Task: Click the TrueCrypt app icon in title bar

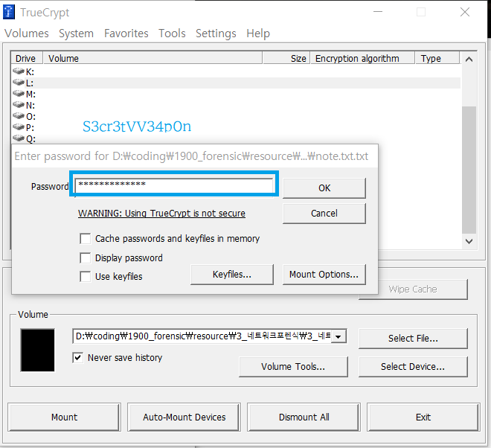Action: click(9, 12)
